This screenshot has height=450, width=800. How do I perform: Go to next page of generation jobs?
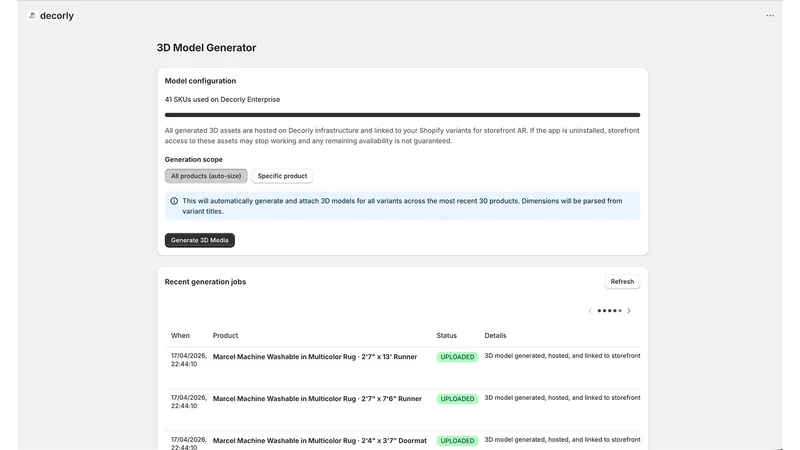click(x=629, y=311)
